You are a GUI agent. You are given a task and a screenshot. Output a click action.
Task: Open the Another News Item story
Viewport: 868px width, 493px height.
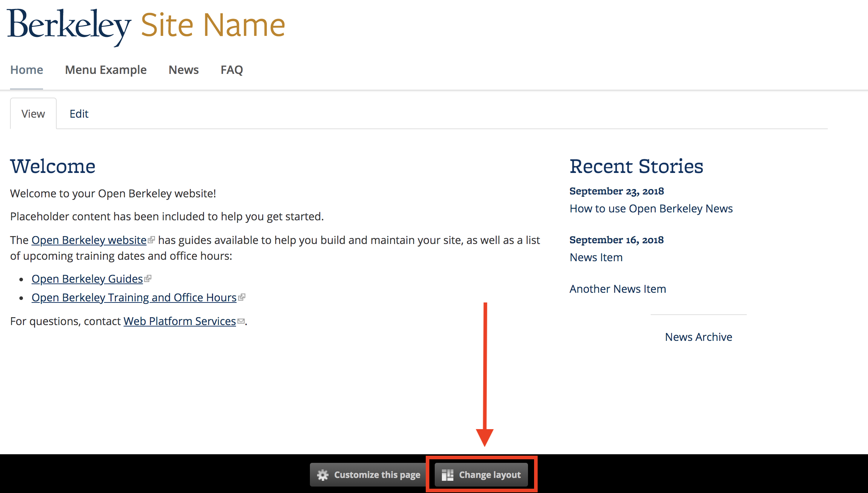[618, 289]
